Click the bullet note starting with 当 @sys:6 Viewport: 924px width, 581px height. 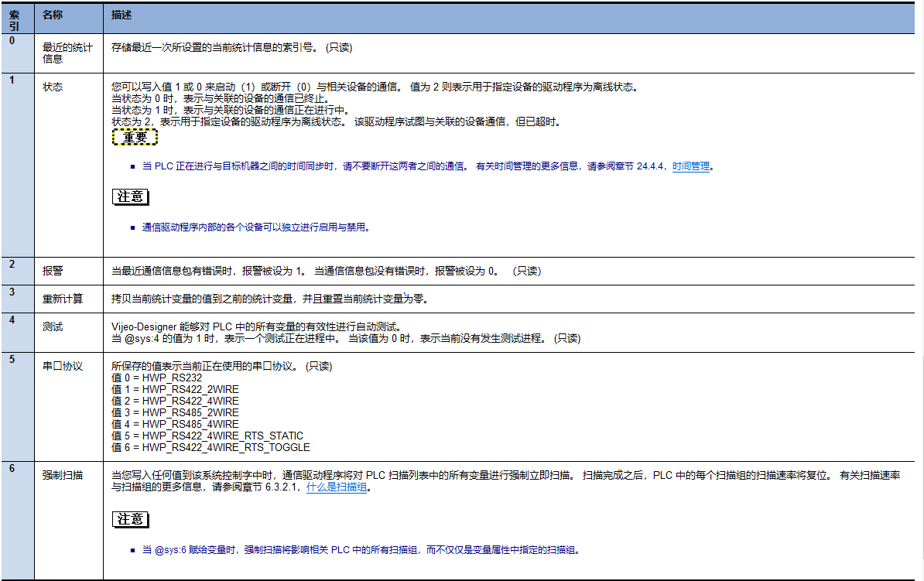360,550
